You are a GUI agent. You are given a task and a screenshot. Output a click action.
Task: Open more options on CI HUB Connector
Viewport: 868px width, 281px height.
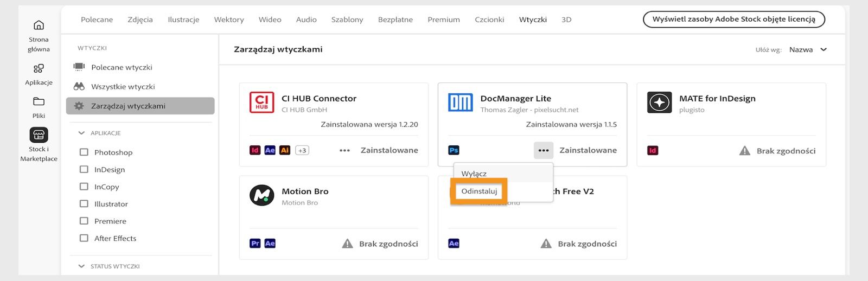pyautogui.click(x=344, y=150)
